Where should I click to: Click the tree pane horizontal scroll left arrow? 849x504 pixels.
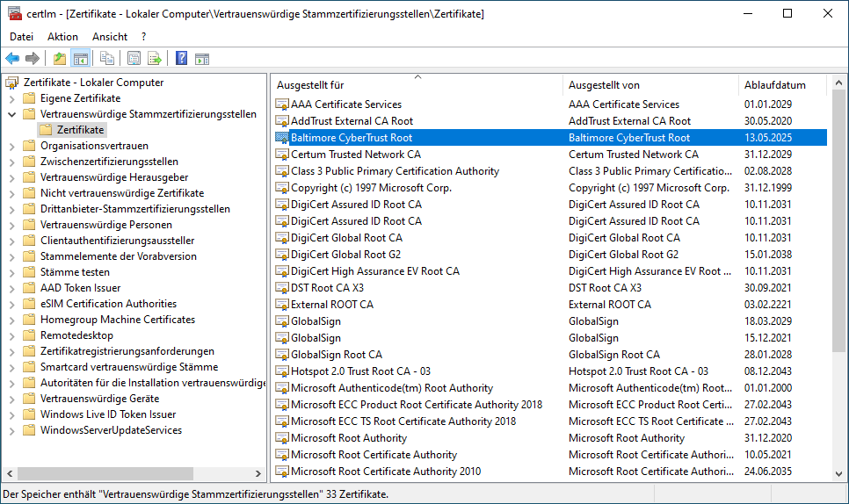pyautogui.click(x=10, y=474)
